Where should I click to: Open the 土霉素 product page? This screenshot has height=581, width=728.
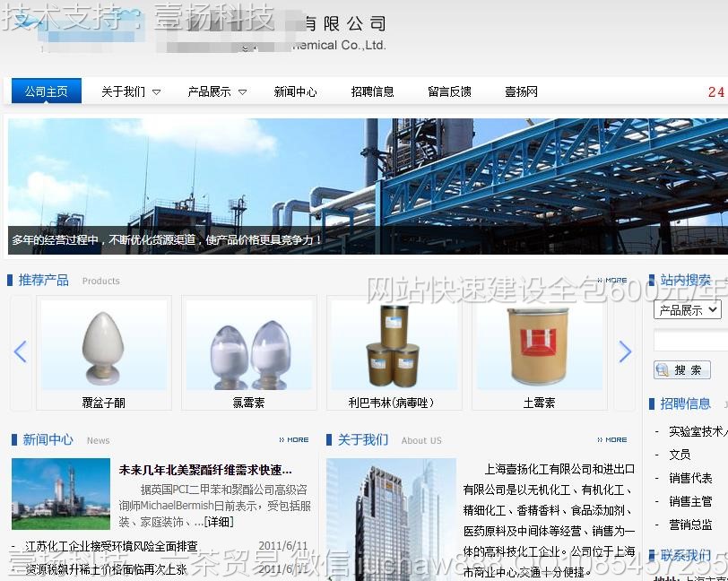pyautogui.click(x=540, y=402)
